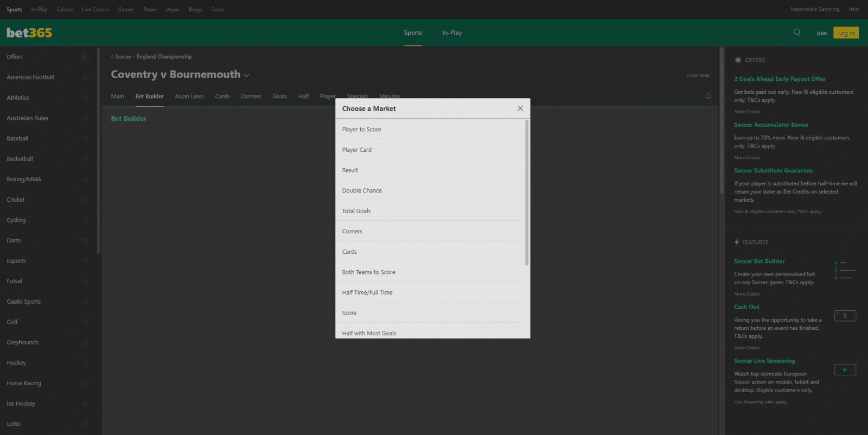The image size is (868, 435).
Task: Close the Choose a Market dialog
Action: [x=520, y=108]
